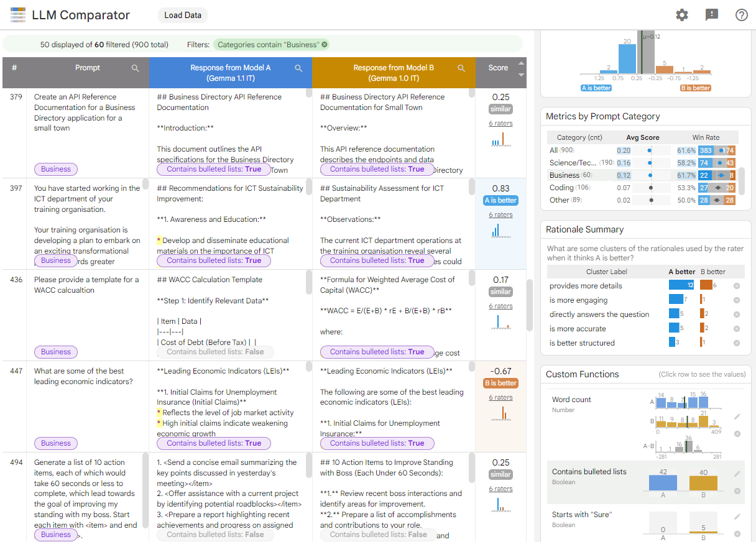The width and height of the screenshot is (756, 542).
Task: Open the settings gear
Action: 681,15
